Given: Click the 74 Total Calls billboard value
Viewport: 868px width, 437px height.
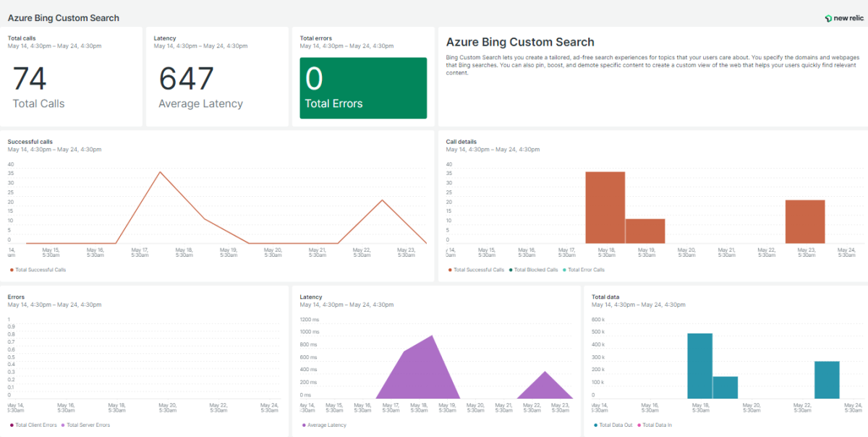Looking at the screenshot, I should tap(30, 80).
